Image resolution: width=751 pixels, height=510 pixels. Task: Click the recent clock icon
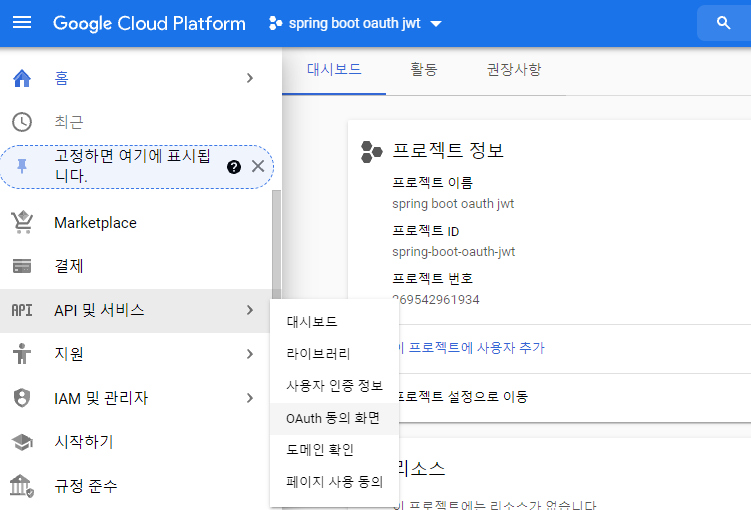(x=22, y=122)
